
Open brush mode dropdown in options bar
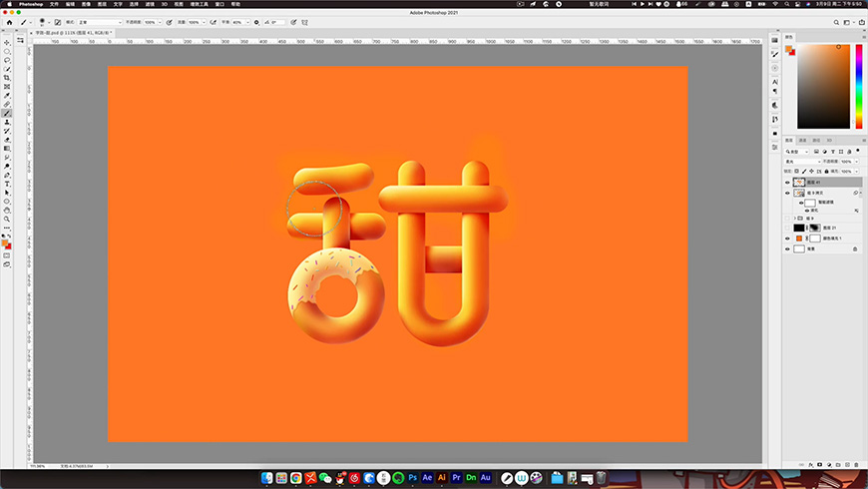[100, 22]
